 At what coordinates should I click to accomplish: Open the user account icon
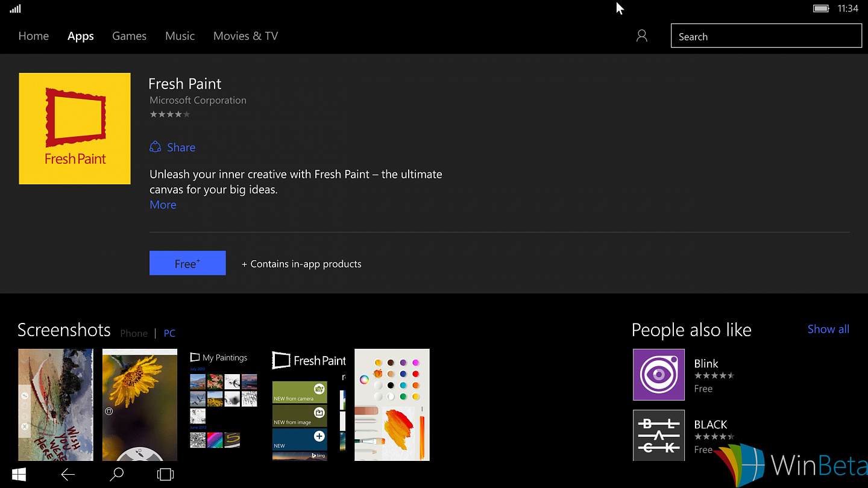click(x=642, y=36)
